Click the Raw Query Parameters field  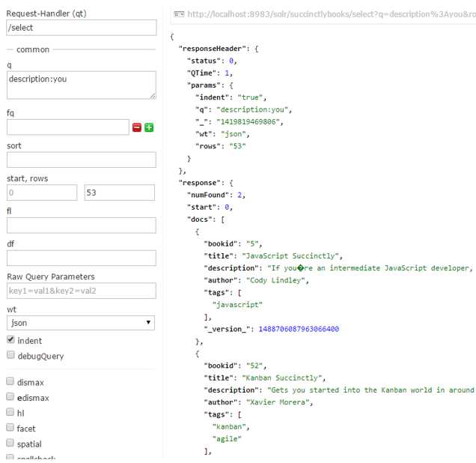pos(82,291)
